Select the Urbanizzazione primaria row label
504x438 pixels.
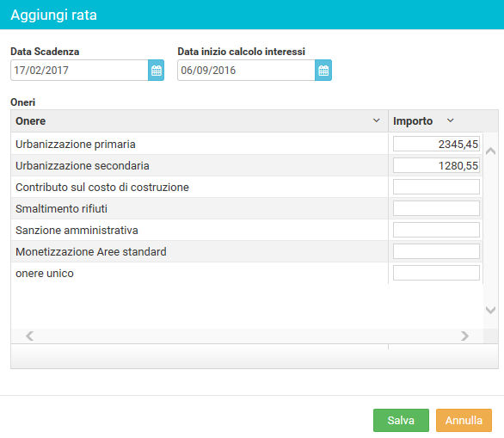pos(76,145)
